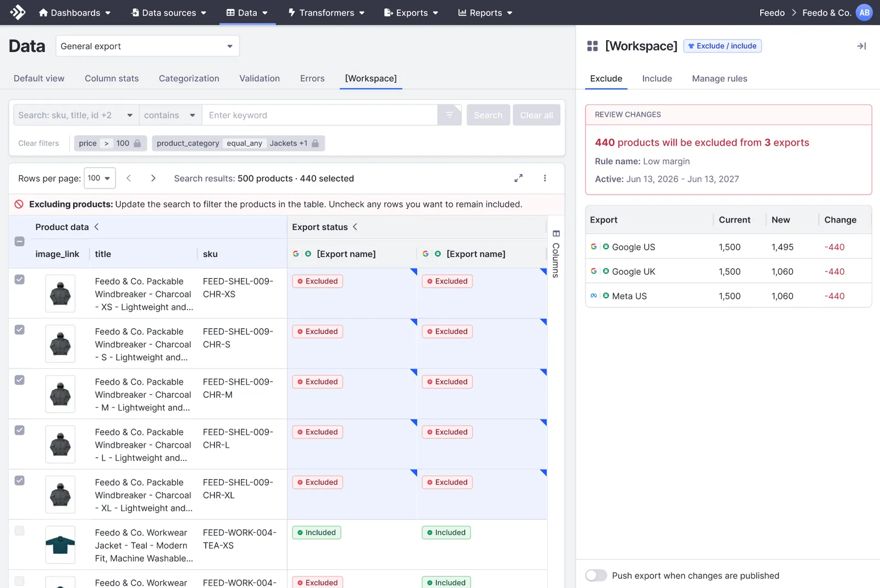This screenshot has width=880, height=588.
Task: Go to next results page
Action: 153,178
